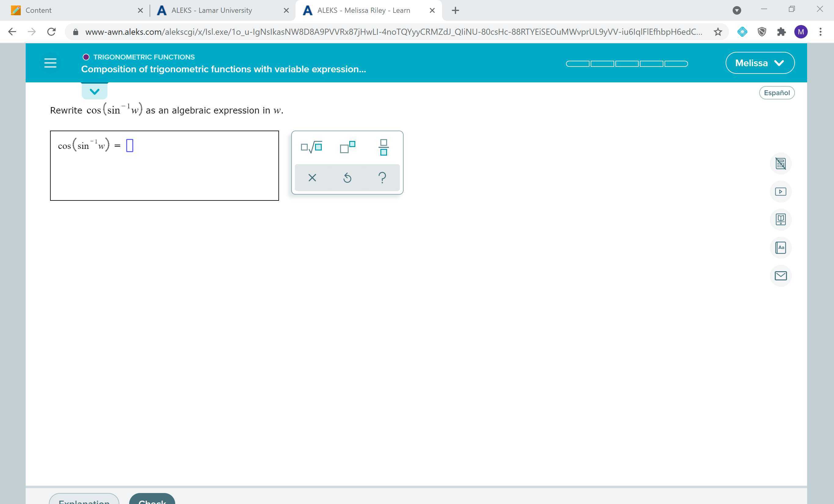Open the video player from the right sidebar
Viewport: 834px width, 504px height.
click(x=781, y=191)
